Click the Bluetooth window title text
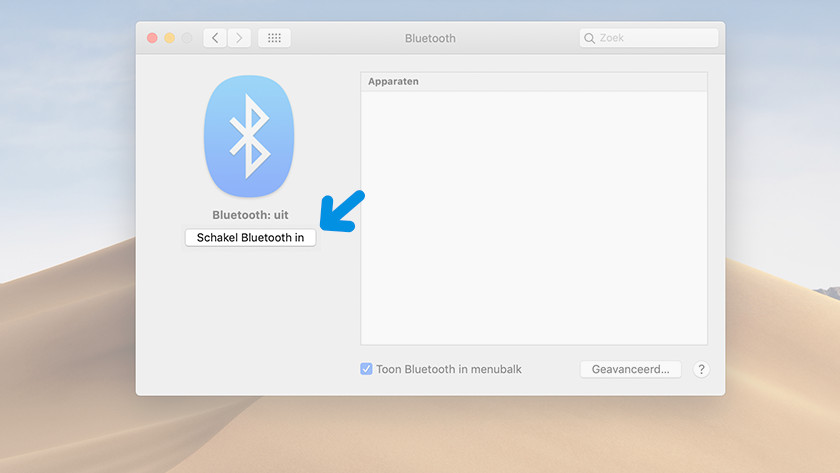840x473 pixels. point(430,38)
